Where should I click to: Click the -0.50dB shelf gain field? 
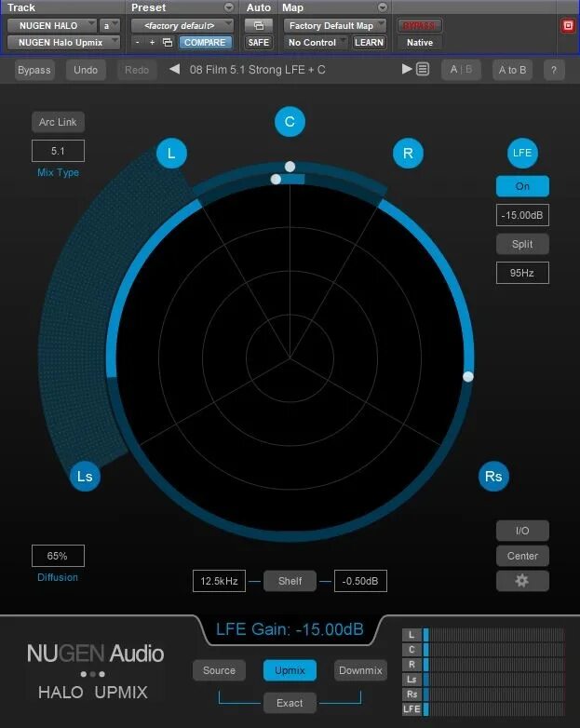360,581
